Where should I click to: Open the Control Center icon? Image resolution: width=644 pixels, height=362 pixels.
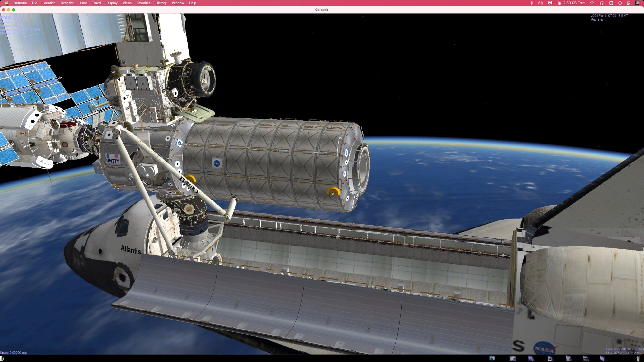pyautogui.click(x=628, y=3)
